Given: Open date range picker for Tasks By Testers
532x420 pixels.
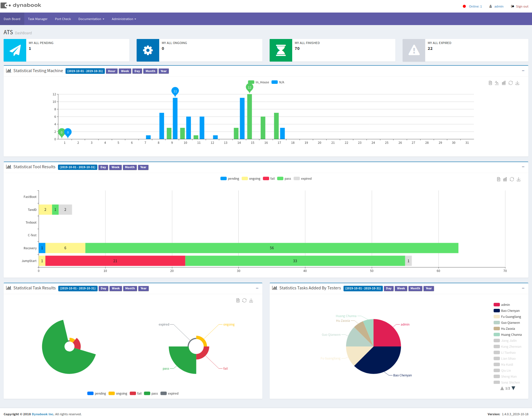Looking at the screenshot, I should [x=363, y=289].
